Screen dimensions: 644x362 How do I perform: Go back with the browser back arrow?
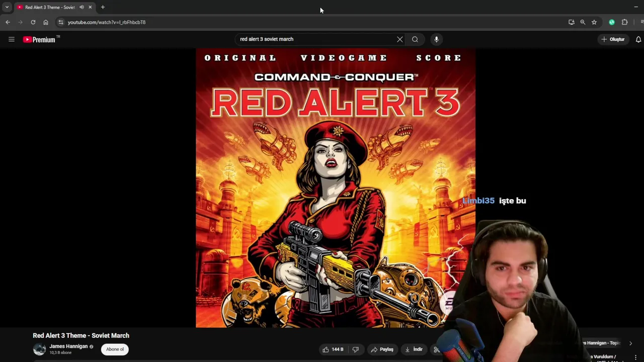pyautogui.click(x=8, y=22)
